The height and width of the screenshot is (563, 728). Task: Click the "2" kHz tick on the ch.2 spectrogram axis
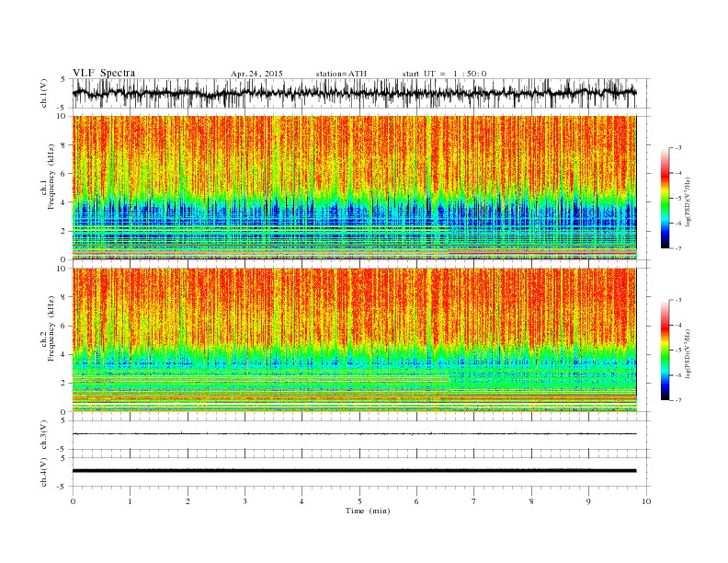[x=64, y=384]
